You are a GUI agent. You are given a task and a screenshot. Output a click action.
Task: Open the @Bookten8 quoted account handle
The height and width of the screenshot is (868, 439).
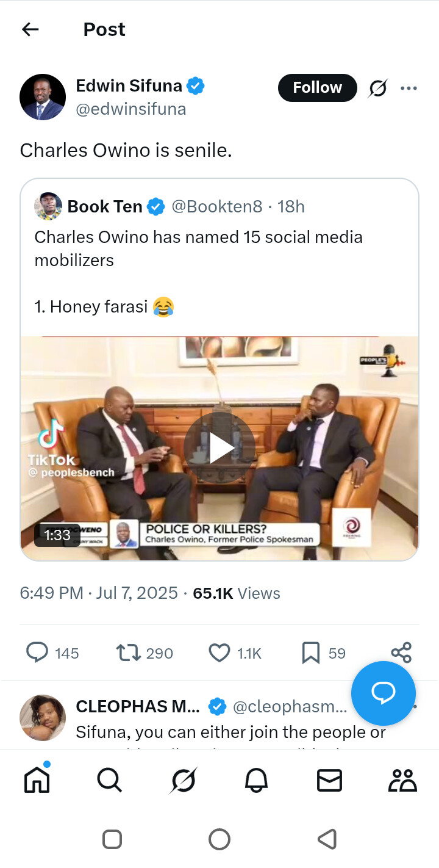tap(217, 207)
